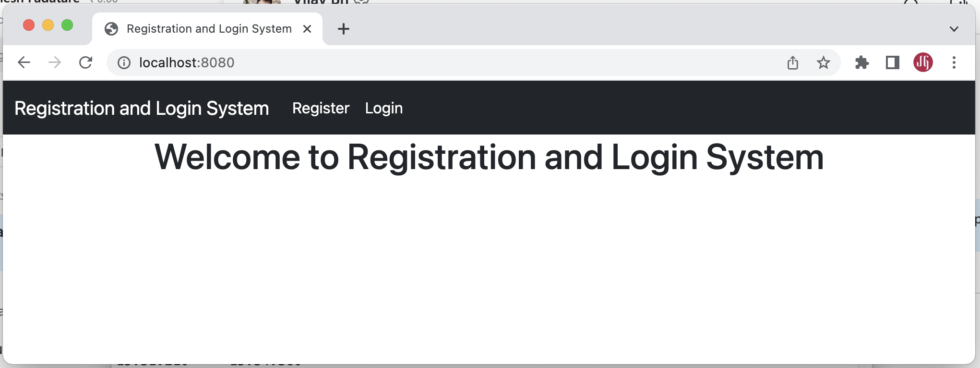Open the Register nav link
Screen dimensions: 980x368
(x=321, y=108)
